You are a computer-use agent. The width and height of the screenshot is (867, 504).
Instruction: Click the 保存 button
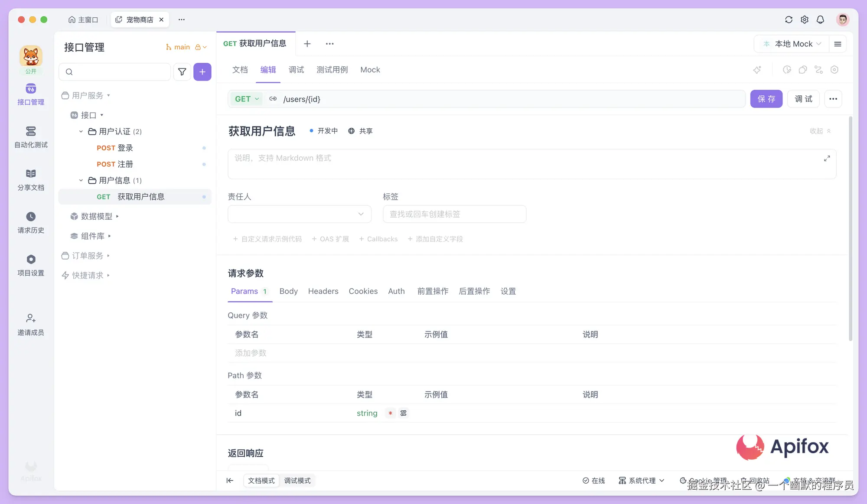(766, 99)
